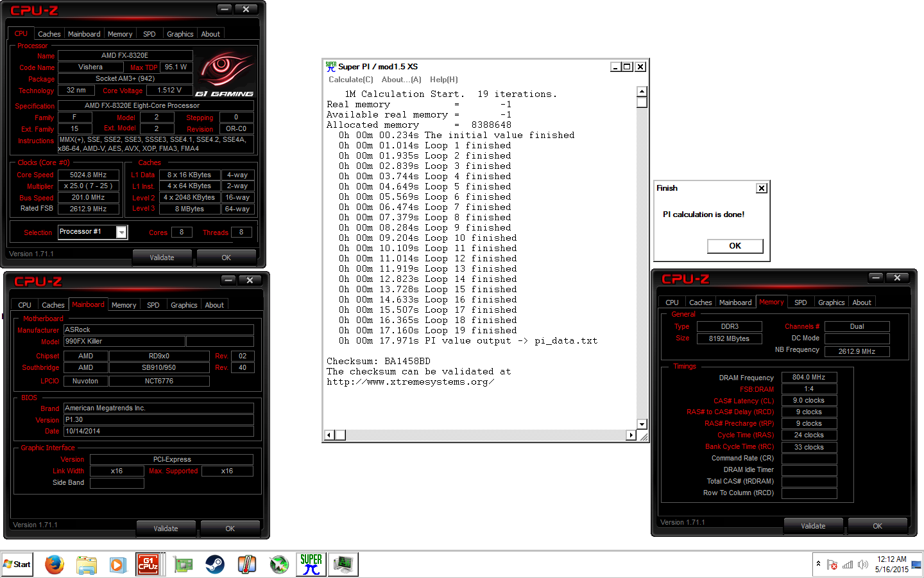Click NB Frequency 2612.9 MHz field
The image size is (924, 578).
point(857,351)
